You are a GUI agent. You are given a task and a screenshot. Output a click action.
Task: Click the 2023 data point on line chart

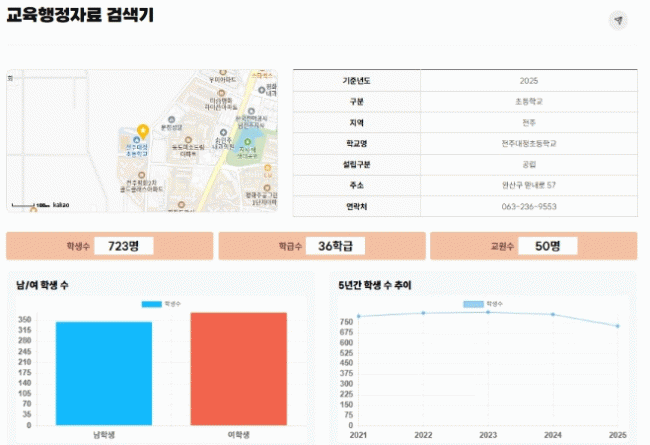pos(488,312)
